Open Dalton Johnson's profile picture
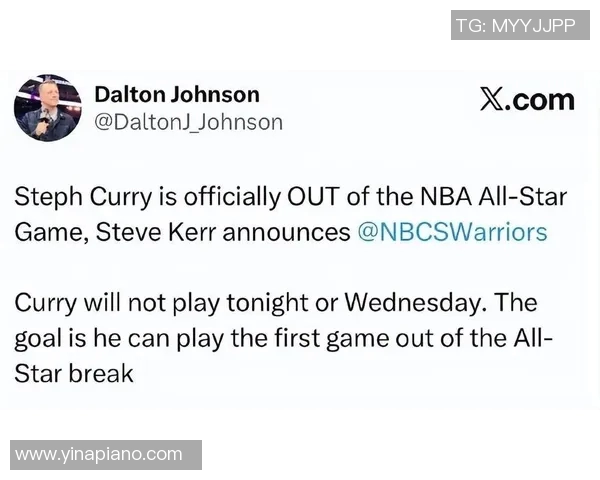The height and width of the screenshot is (480, 600). click(47, 108)
